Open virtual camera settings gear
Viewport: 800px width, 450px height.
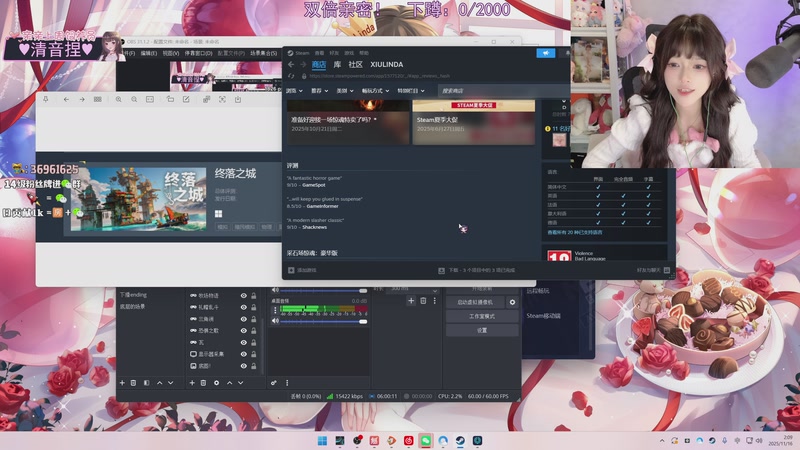(512, 302)
